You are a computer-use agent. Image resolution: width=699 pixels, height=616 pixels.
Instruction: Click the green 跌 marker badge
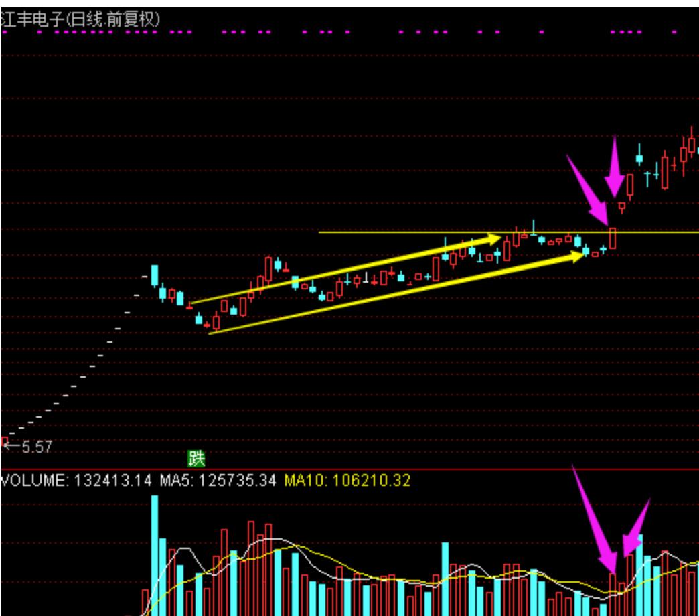(x=196, y=459)
